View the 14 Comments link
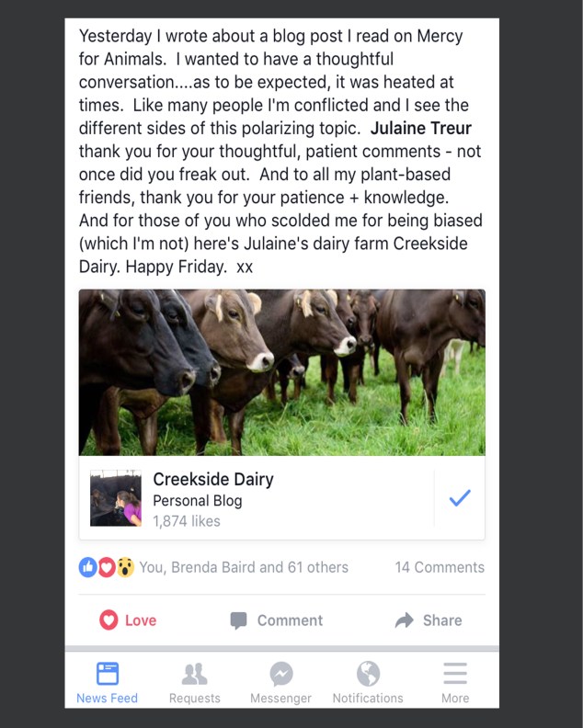 tap(440, 567)
